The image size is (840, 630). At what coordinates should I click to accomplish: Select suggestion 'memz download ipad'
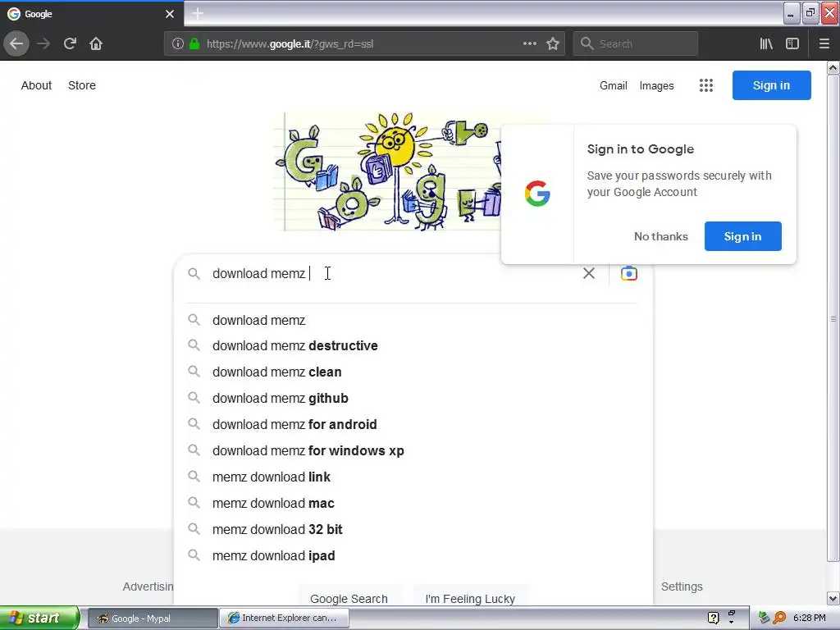tap(412, 555)
